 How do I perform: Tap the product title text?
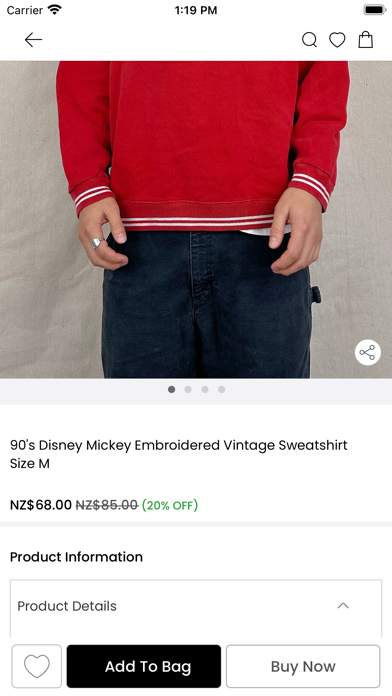[178, 454]
